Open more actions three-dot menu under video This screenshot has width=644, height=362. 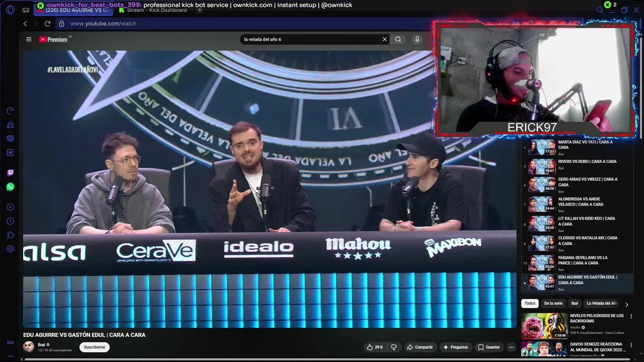(511, 347)
